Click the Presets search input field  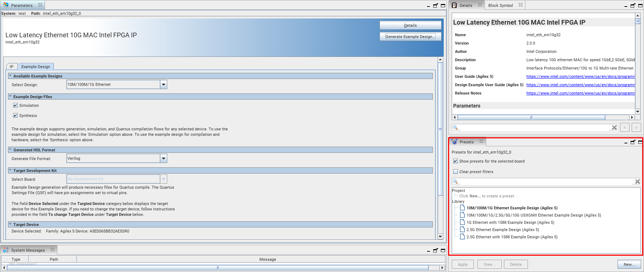click(x=546, y=181)
